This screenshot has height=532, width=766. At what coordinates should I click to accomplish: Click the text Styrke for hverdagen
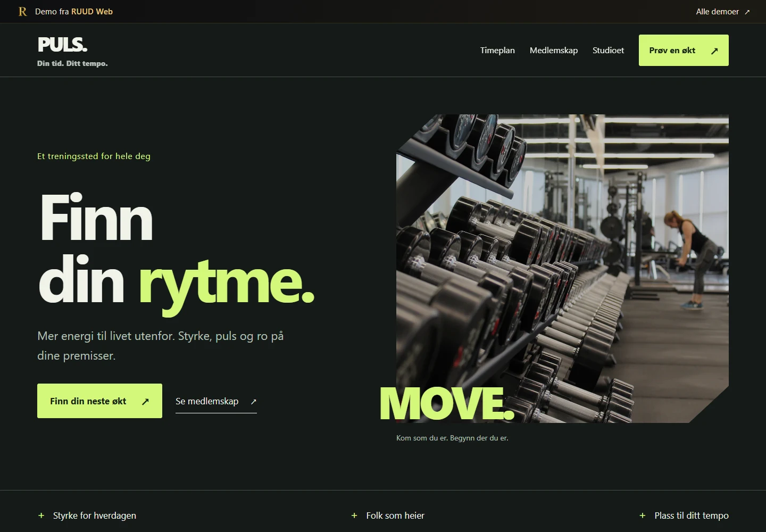coord(95,516)
